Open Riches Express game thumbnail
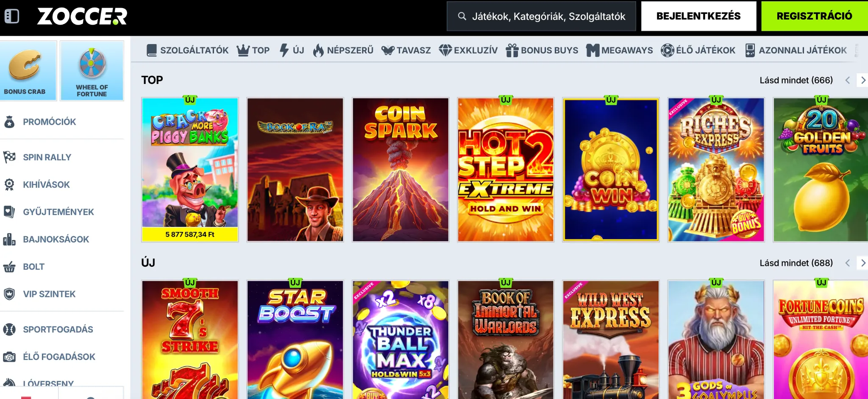 coord(716,170)
